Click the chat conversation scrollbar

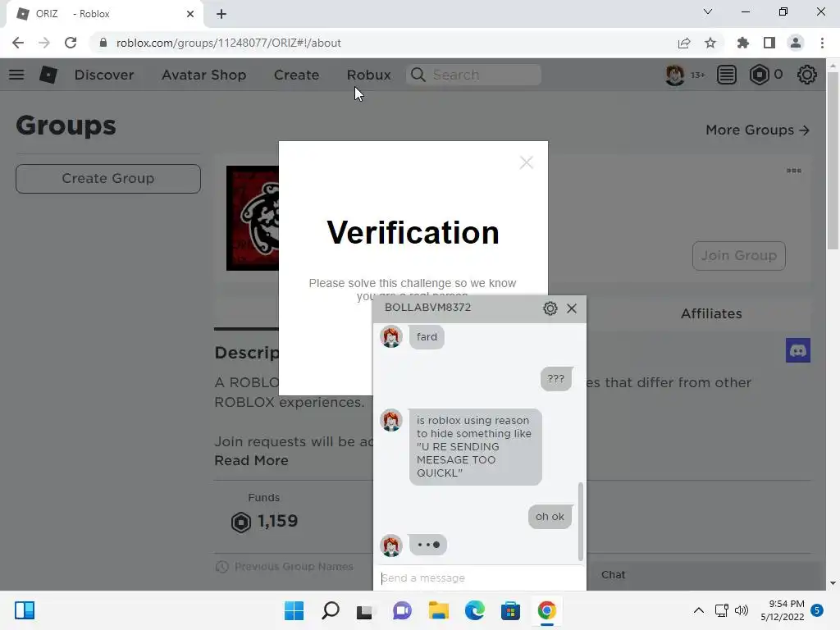(580, 521)
